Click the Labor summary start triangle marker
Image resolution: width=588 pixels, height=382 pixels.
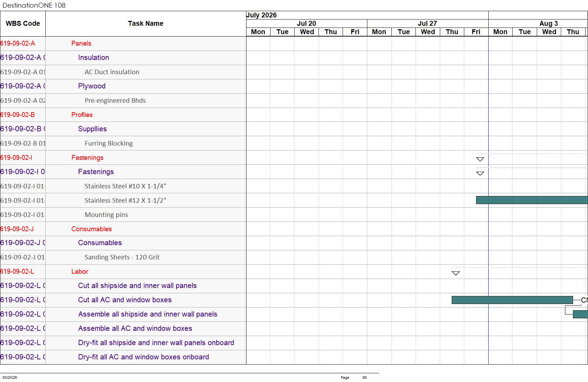point(456,273)
